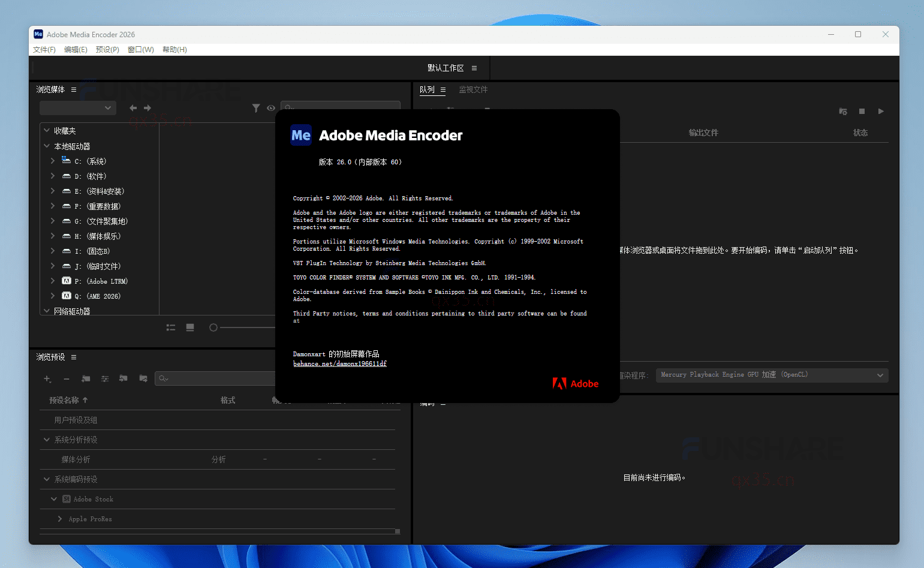Viewport: 924px width, 568px height.
Task: Expand the Apple ProRes preset group
Action: click(60, 519)
